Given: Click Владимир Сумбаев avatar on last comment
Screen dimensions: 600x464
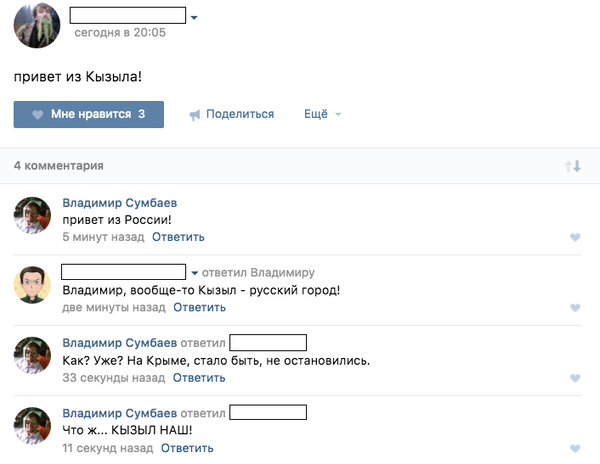Looking at the screenshot, I should click(32, 426).
